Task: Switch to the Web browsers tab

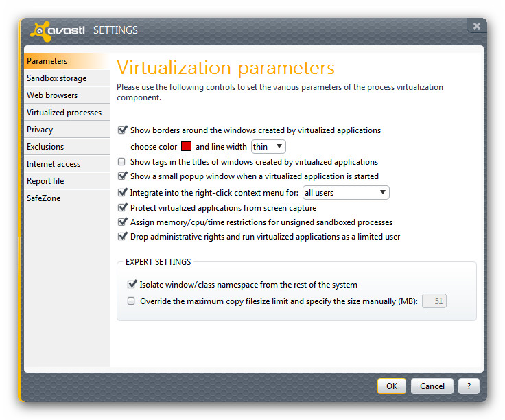Action: [x=52, y=95]
